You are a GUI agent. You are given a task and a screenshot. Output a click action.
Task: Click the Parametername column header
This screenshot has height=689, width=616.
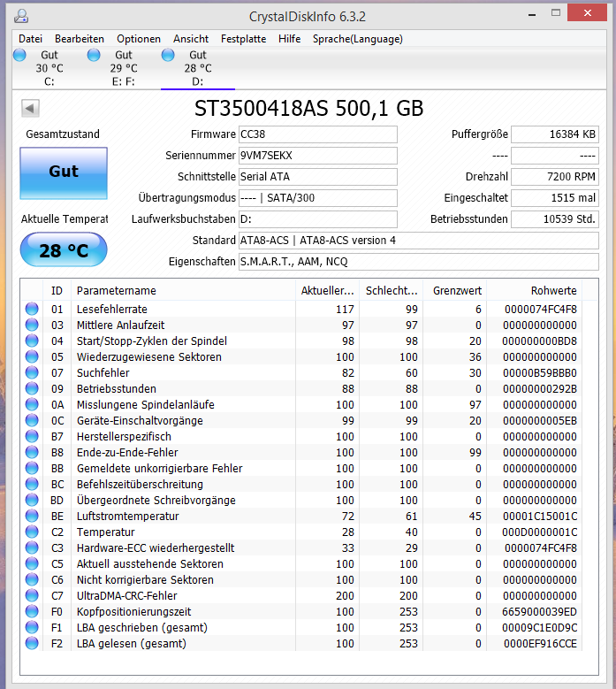click(x=184, y=290)
